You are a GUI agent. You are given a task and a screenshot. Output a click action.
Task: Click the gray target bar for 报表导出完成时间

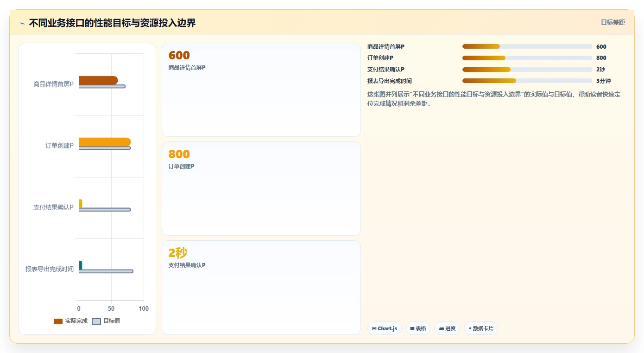106,271
